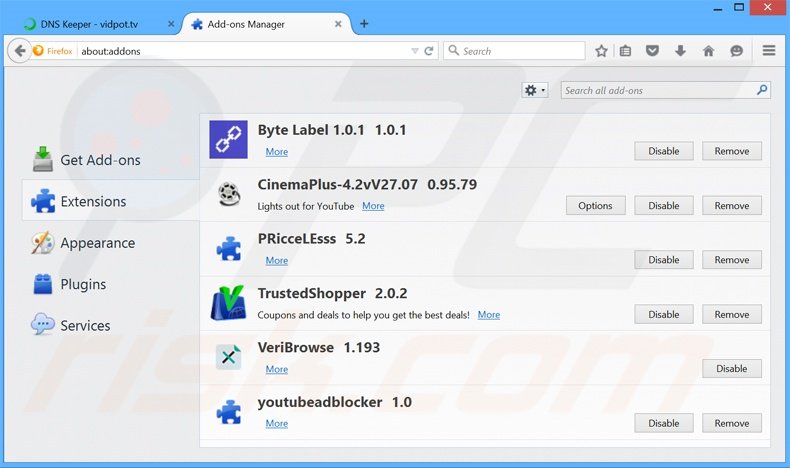This screenshot has width=790, height=468.
Task: Click the magnifier icon in add-ons search
Action: [x=762, y=90]
